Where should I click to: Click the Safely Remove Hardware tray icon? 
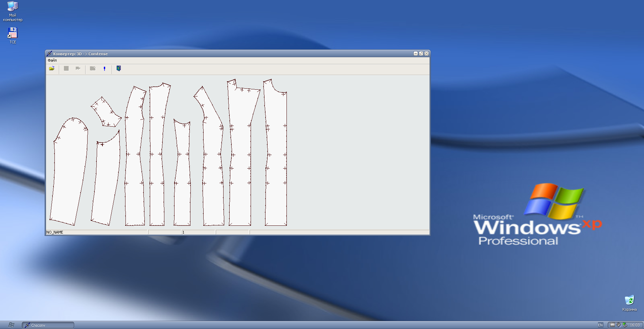click(x=625, y=325)
